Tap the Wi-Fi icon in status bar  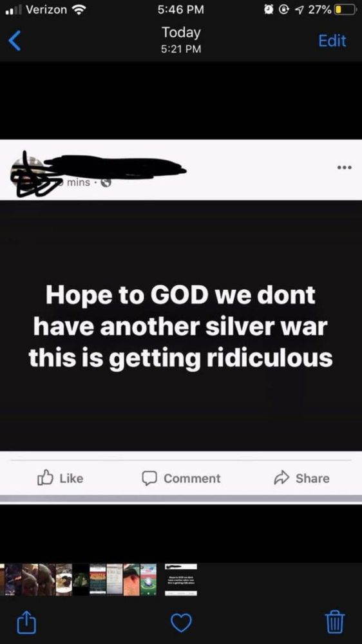pos(79,10)
